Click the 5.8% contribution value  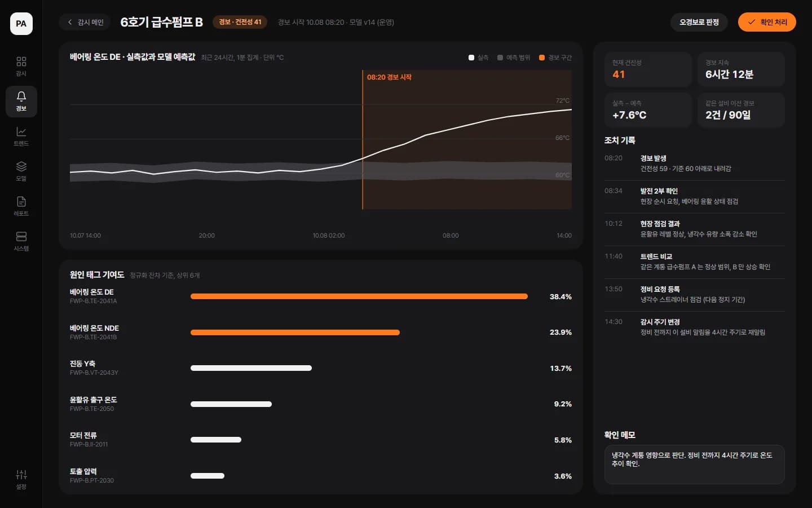click(x=563, y=440)
